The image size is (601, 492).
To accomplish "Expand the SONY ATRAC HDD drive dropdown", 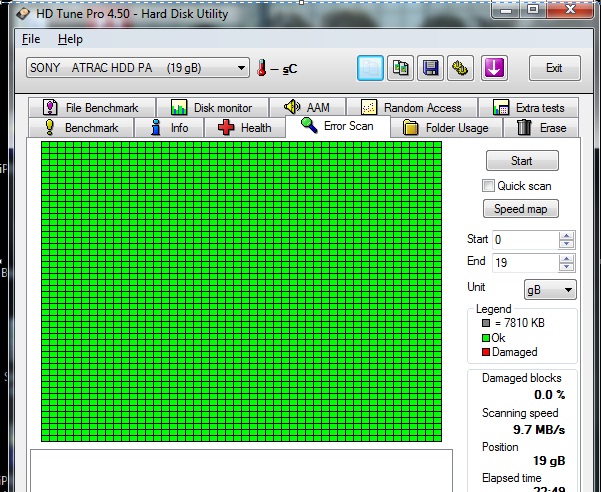I will click(242, 68).
